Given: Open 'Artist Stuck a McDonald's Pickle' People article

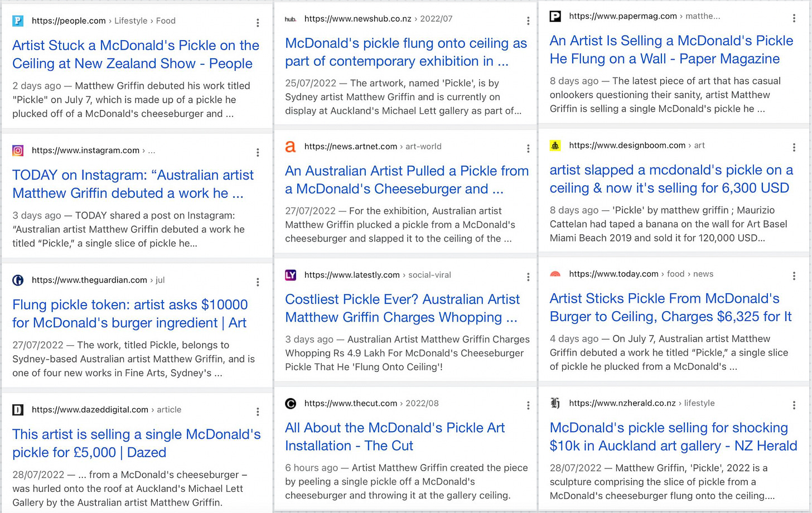Looking at the screenshot, I should pos(136,55).
